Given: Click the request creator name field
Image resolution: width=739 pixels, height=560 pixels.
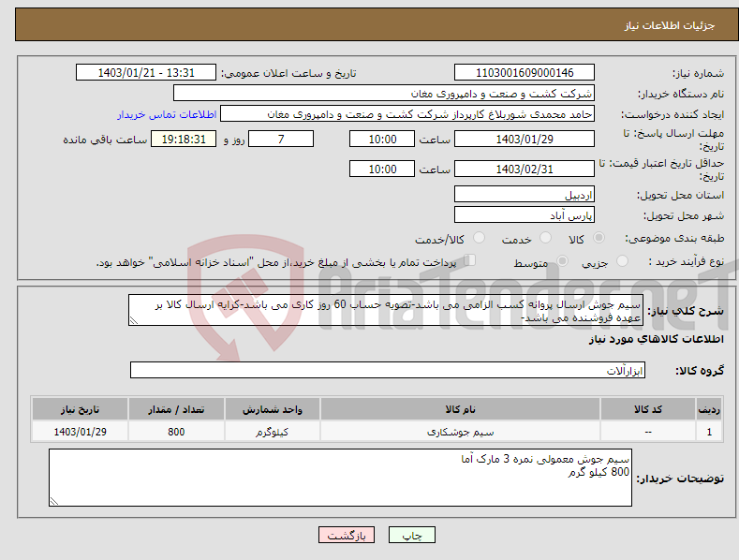Looking at the screenshot, I should pyautogui.click(x=407, y=113).
